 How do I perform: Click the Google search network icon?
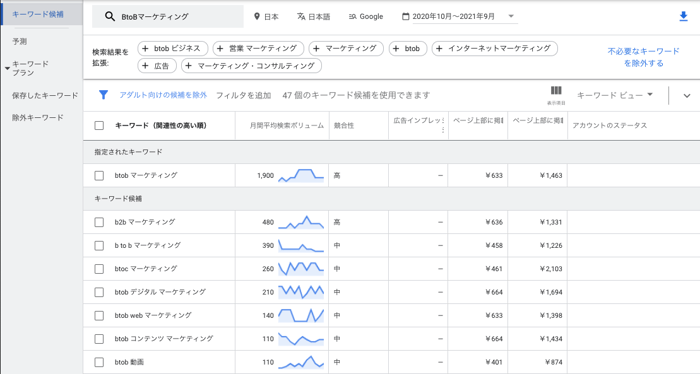[352, 17]
